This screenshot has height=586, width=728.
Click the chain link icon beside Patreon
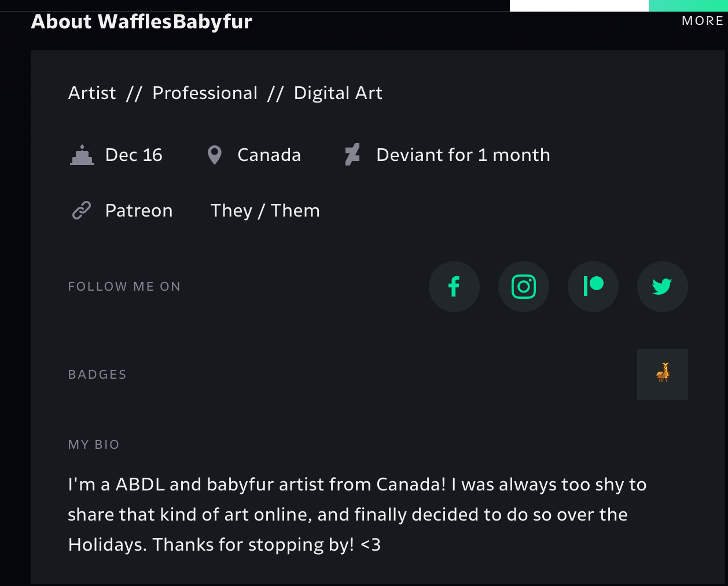tap(82, 210)
